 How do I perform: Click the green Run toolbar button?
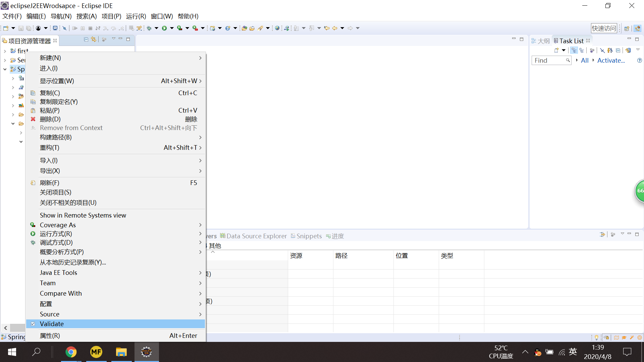point(164,28)
